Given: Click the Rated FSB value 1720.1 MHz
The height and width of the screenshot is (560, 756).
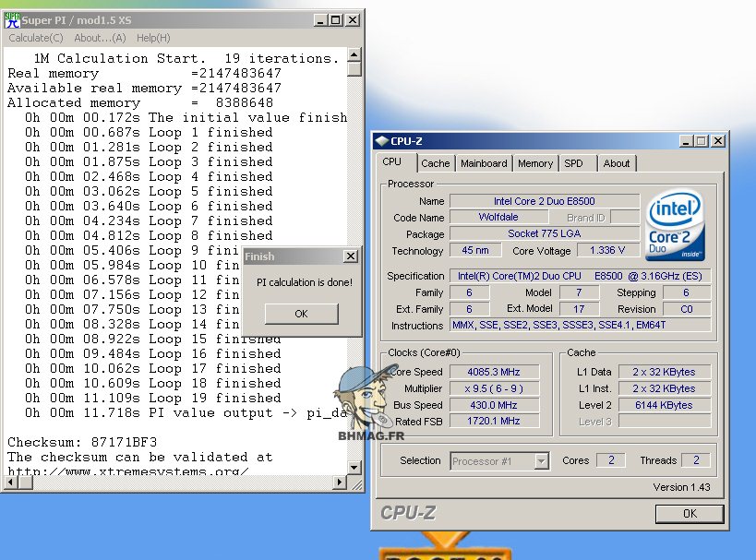Looking at the screenshot, I should tap(494, 422).
